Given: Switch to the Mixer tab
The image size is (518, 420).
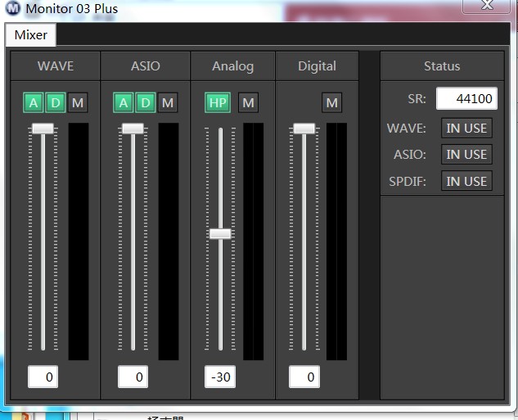Looking at the screenshot, I should [30, 35].
